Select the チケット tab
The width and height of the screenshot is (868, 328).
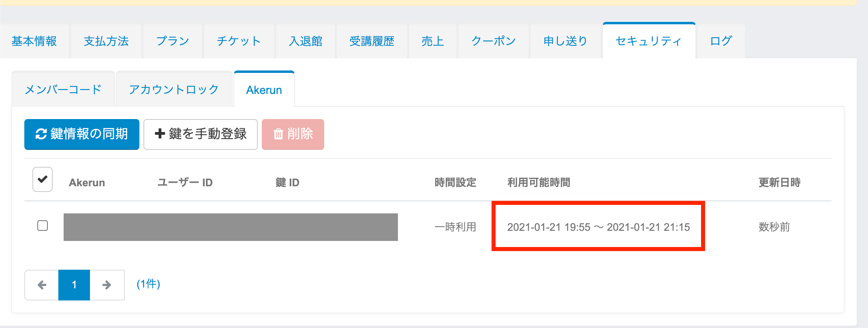point(239,41)
